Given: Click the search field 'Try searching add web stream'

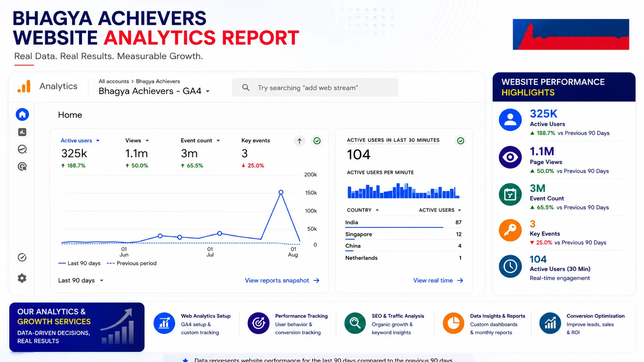Looking at the screenshot, I should point(315,88).
